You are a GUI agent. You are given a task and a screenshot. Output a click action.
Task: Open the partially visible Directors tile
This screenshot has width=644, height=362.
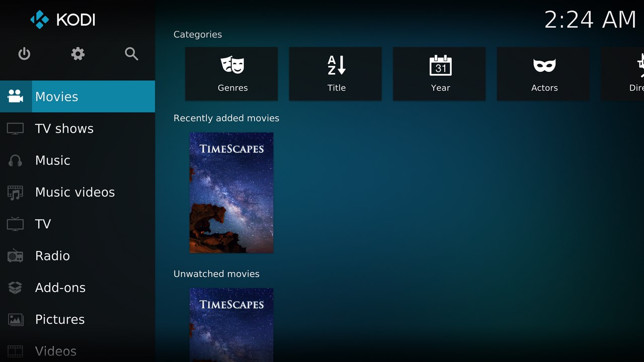coord(623,74)
